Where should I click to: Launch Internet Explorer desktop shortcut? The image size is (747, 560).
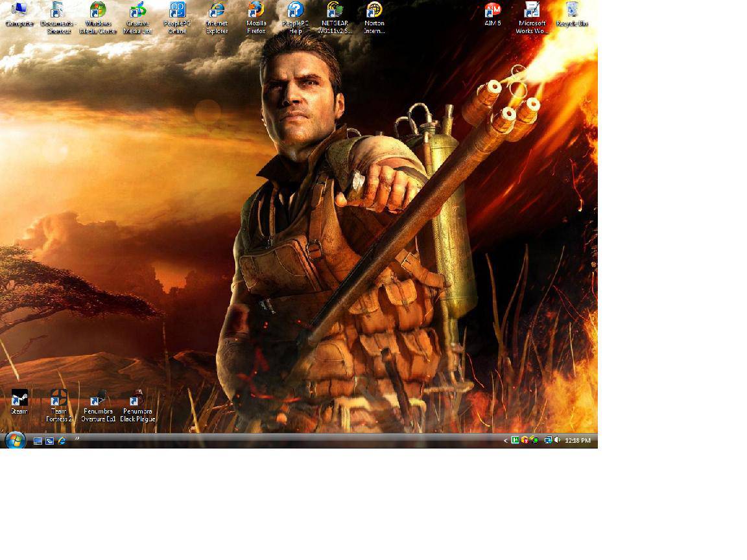pyautogui.click(x=217, y=17)
